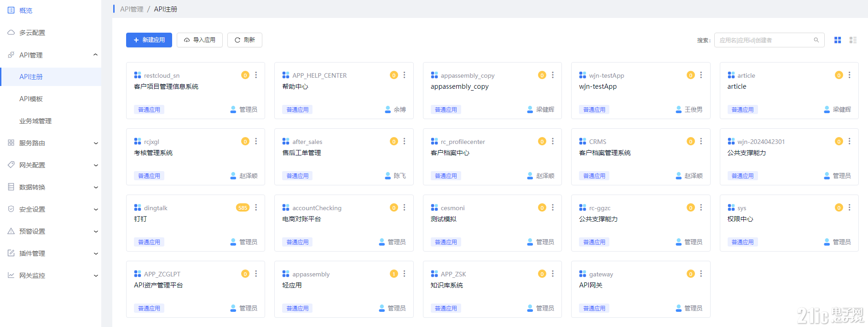868x327 pixels.
Task: Open three-dot menu on rc_profilecenter card
Action: click(x=553, y=141)
